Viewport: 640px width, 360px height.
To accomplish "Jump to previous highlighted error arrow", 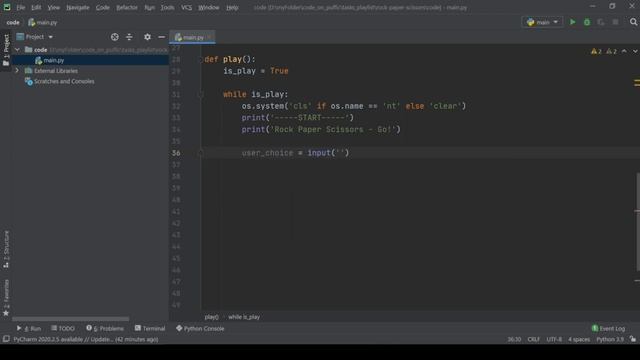I will coord(624,51).
